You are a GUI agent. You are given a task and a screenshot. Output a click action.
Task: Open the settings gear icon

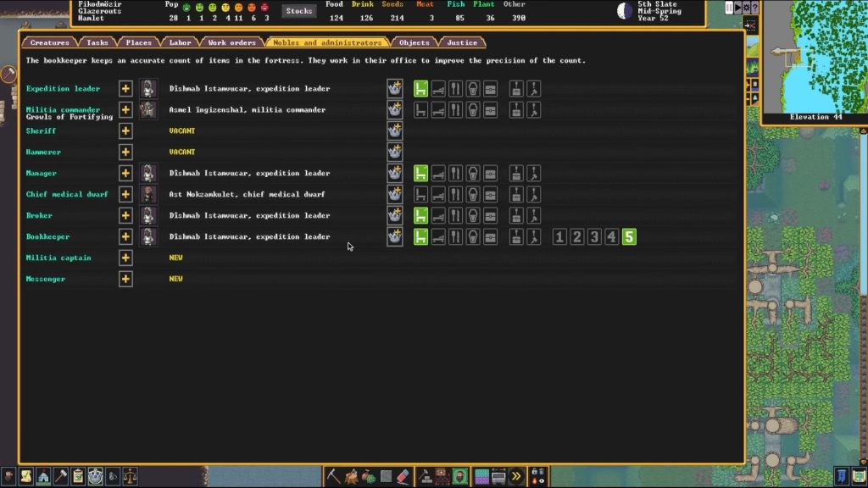pos(746,8)
